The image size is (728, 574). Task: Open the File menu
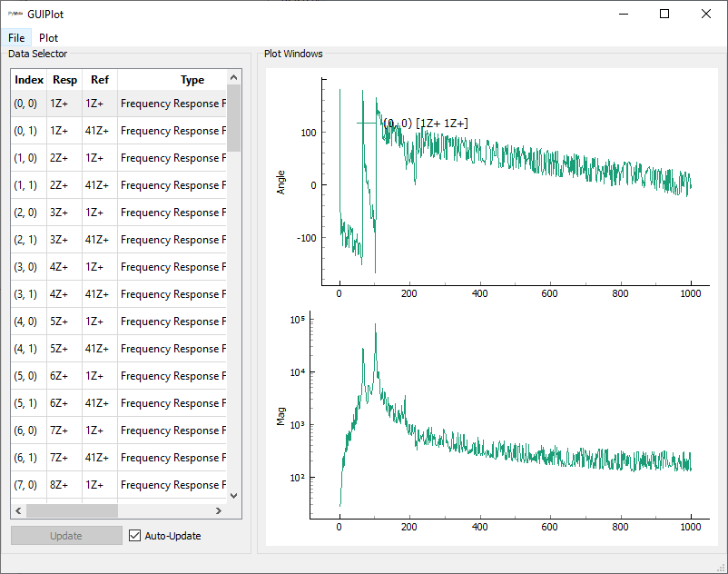click(16, 38)
